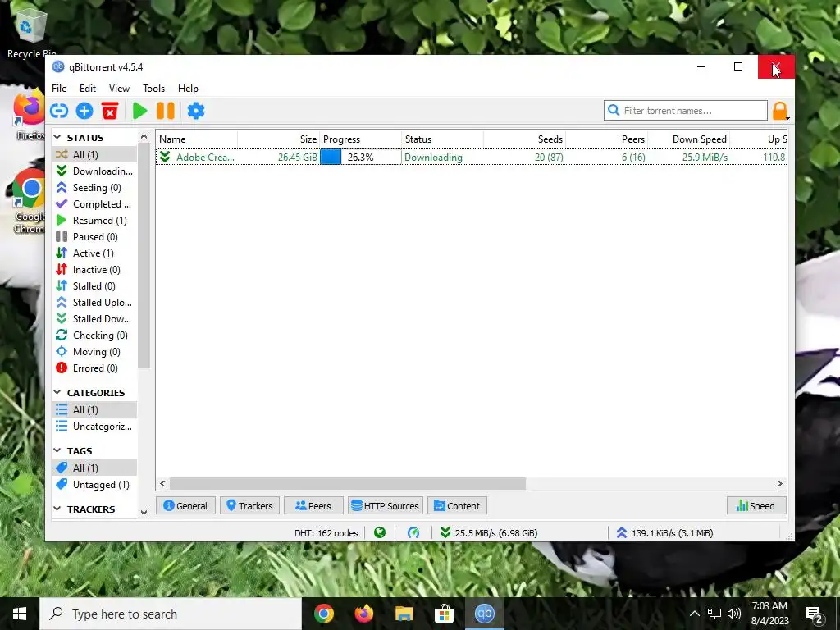Open the Windows Start menu
Screen dimensions: 840x630
click(20, 614)
